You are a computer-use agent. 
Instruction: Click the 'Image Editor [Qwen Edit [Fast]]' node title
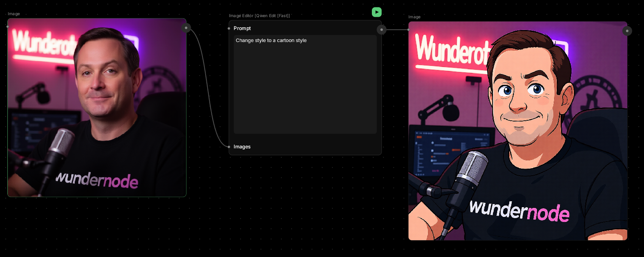click(x=259, y=16)
